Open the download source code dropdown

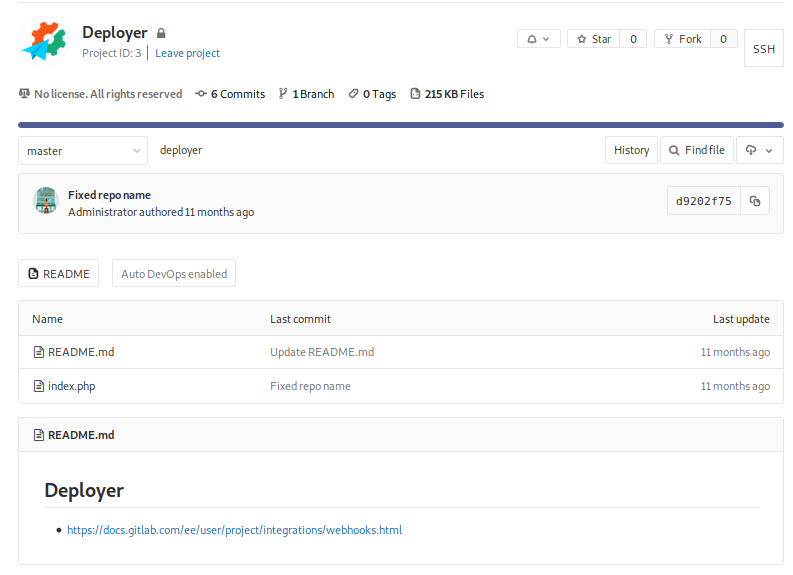click(x=759, y=150)
